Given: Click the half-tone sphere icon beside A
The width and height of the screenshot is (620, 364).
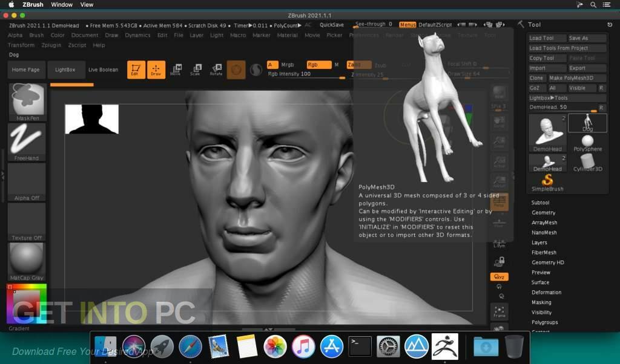Looking at the screenshot, I should pyautogui.click(x=256, y=70).
